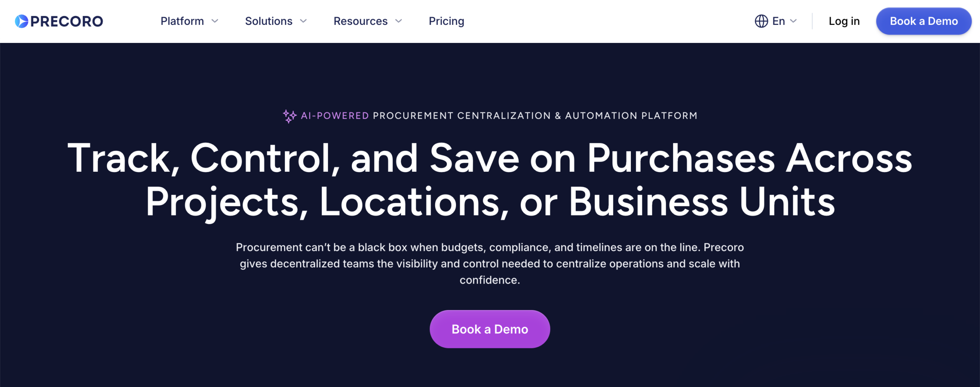Click the globe language icon
980x387 pixels.
tap(761, 21)
